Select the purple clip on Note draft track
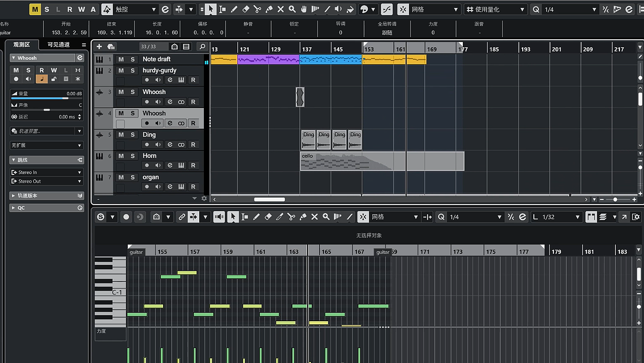This screenshot has width=644, height=363. pos(269,59)
